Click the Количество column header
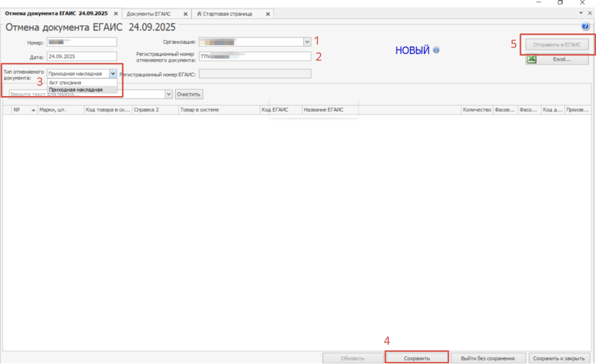 coord(477,110)
